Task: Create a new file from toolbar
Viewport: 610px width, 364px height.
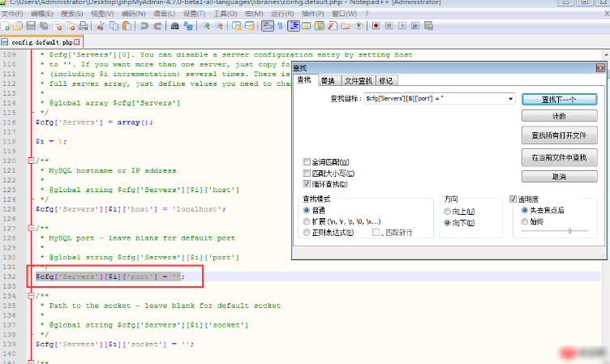Action: pyautogui.click(x=6, y=26)
